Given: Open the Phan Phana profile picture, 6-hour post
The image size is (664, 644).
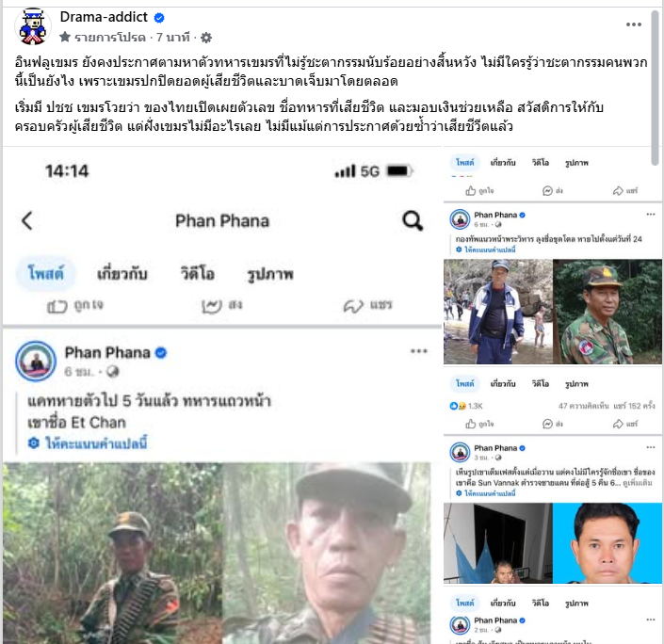Looking at the screenshot, I should tap(36, 362).
